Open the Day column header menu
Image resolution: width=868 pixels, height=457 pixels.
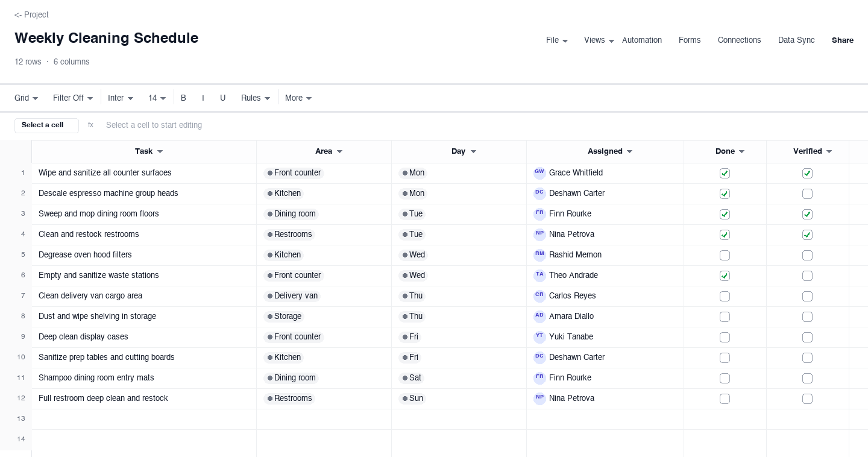[x=473, y=152]
